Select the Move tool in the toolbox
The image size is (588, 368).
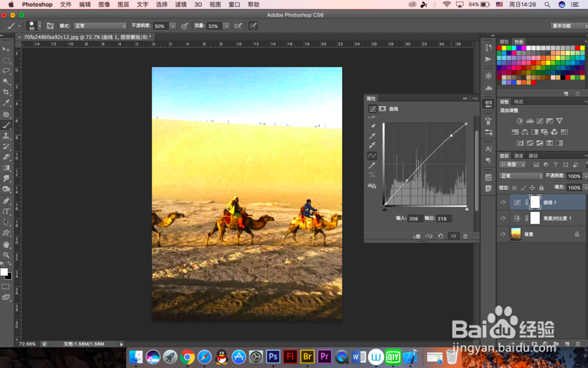click(x=6, y=49)
